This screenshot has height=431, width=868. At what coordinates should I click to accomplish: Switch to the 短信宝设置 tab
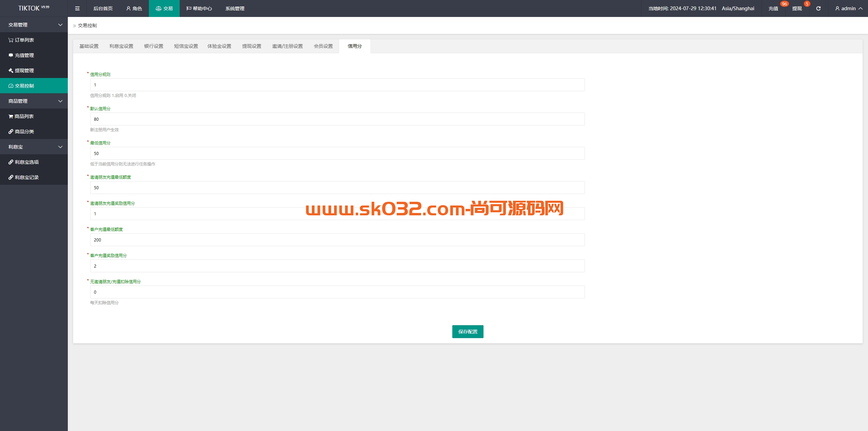point(186,46)
